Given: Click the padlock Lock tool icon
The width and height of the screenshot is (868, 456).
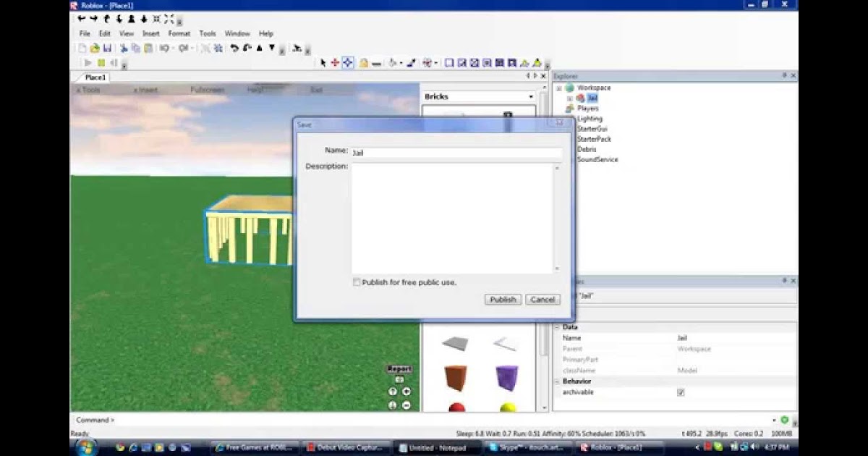Looking at the screenshot, I should 364,64.
